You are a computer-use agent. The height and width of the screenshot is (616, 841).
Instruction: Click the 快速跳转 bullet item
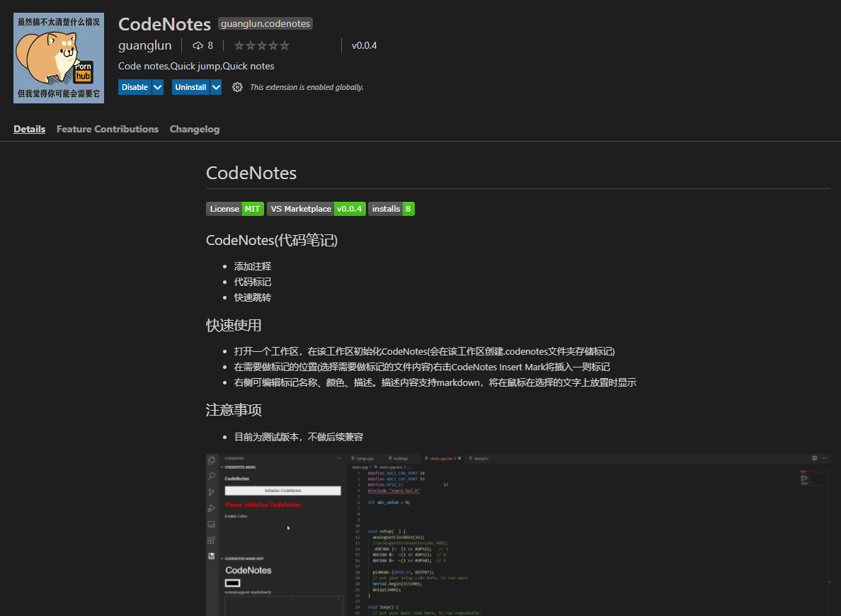(x=253, y=297)
